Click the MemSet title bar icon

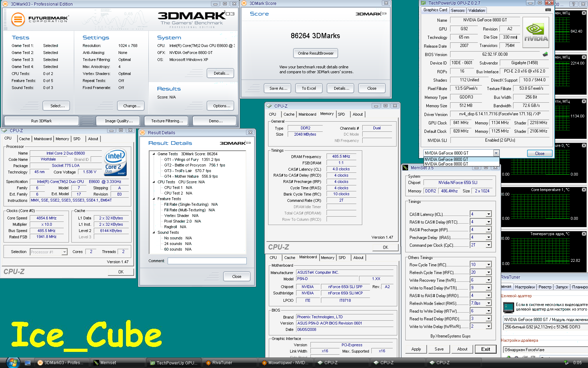point(405,168)
